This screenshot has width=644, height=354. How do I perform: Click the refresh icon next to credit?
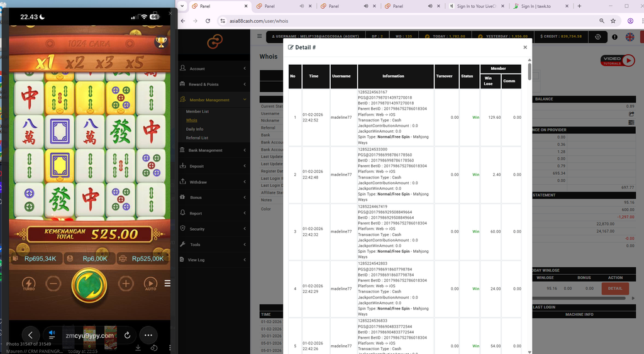[597, 36]
